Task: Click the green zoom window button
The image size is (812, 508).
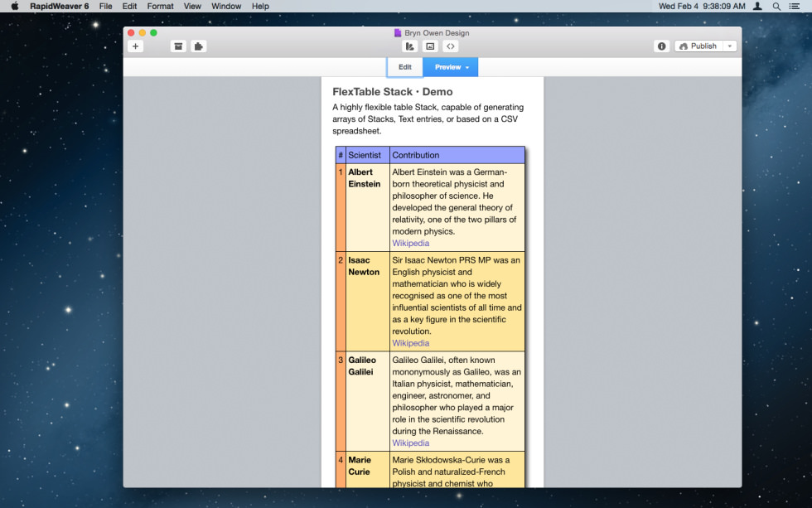Action: pos(153,32)
